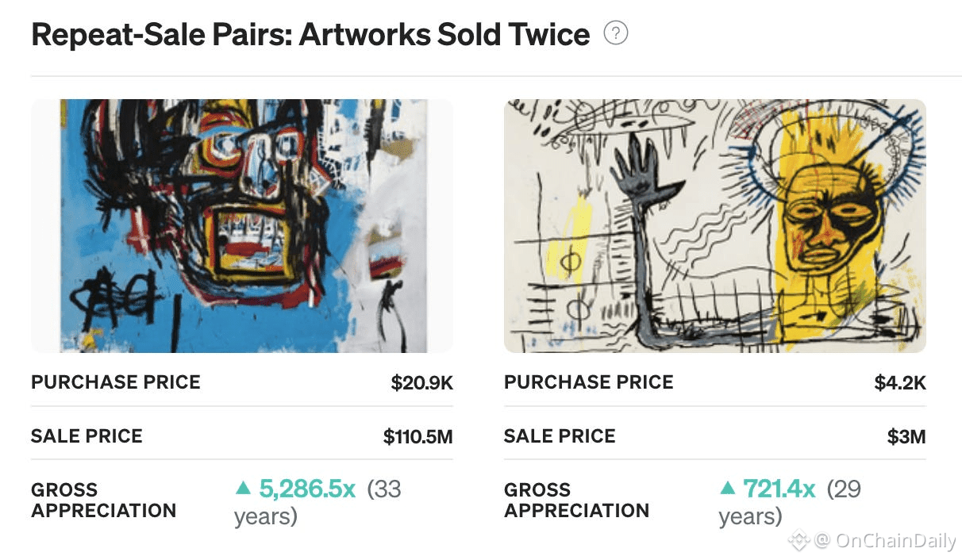
Task: Click right card's PURCHASE PRICE label
Action: pyautogui.click(x=588, y=382)
